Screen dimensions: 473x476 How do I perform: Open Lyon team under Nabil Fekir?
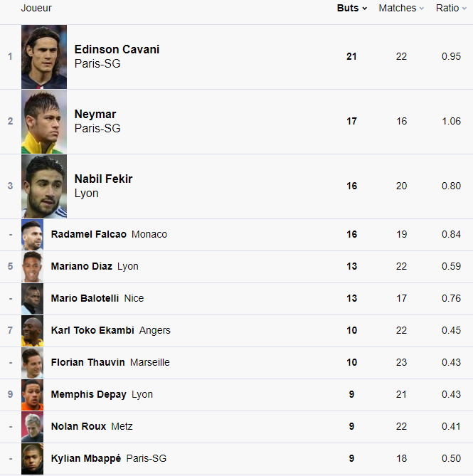(86, 194)
